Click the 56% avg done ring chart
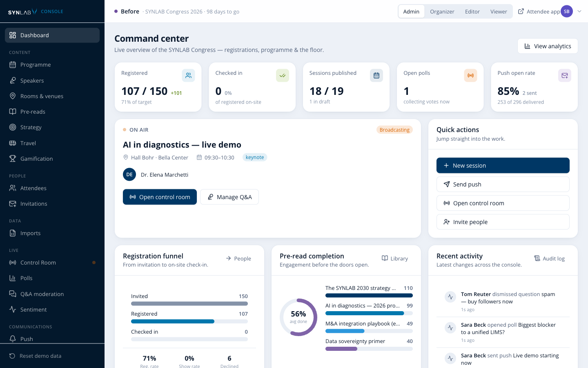The height and width of the screenshot is (368, 588). pyautogui.click(x=298, y=317)
